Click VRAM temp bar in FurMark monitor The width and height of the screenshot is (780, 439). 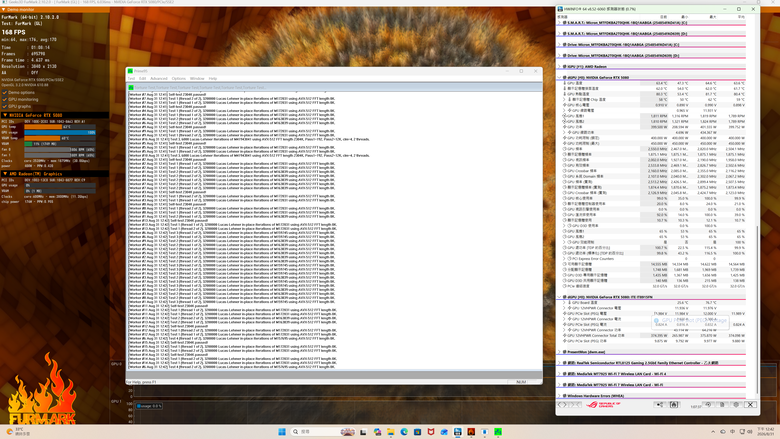(x=60, y=138)
